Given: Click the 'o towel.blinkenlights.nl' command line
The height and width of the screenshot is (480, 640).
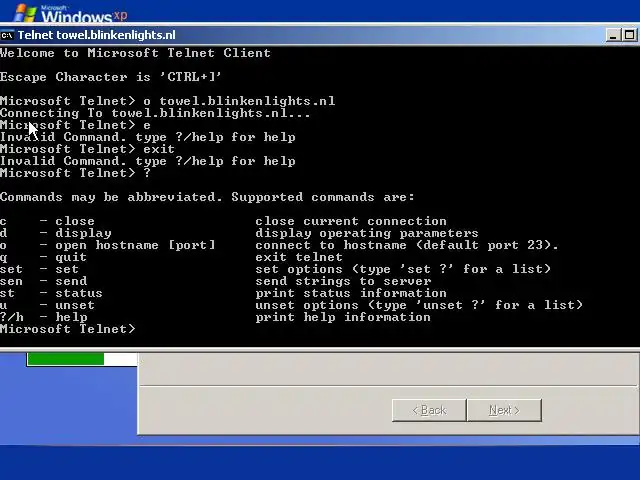Looking at the screenshot, I should (x=167, y=101).
